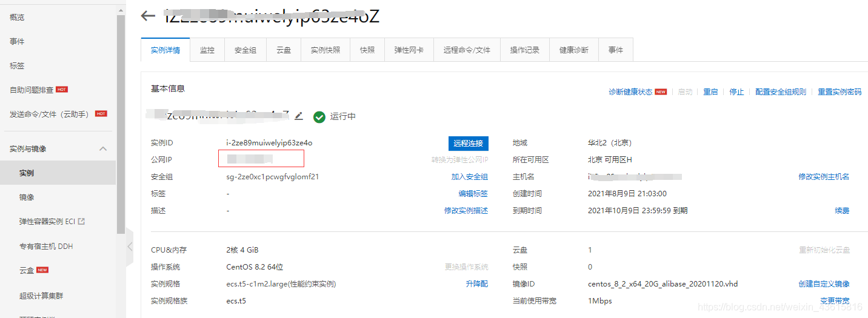868x318 pixels.
Task: Click image ID centos_8_2_x64_20G_alibase_20201120.vhd
Action: tap(663, 283)
